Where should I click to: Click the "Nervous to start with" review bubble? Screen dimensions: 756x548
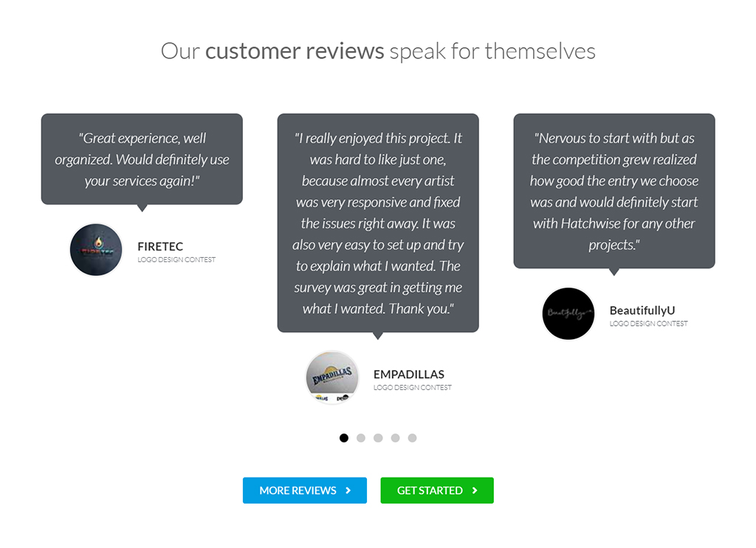click(x=614, y=191)
